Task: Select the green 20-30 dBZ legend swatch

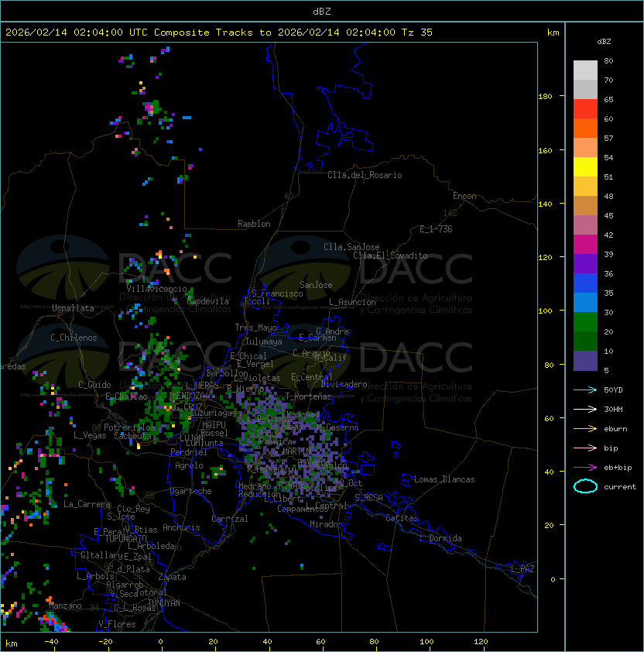Action: pos(585,322)
